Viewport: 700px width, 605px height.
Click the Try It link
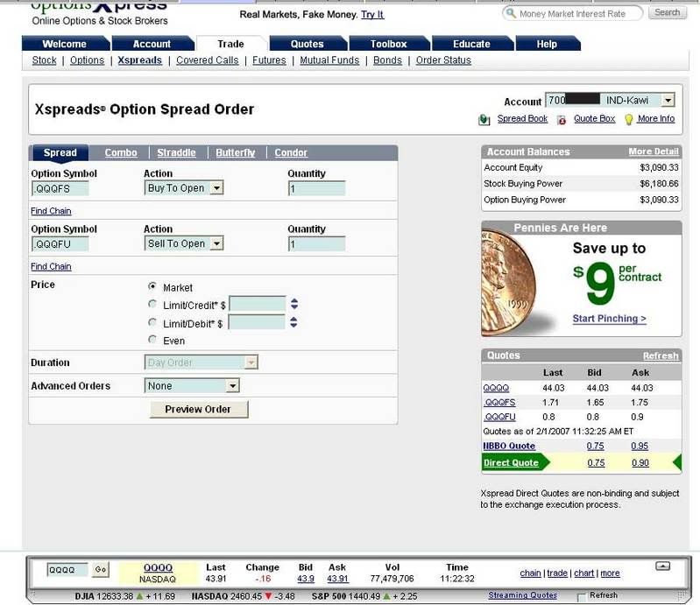pyautogui.click(x=372, y=14)
